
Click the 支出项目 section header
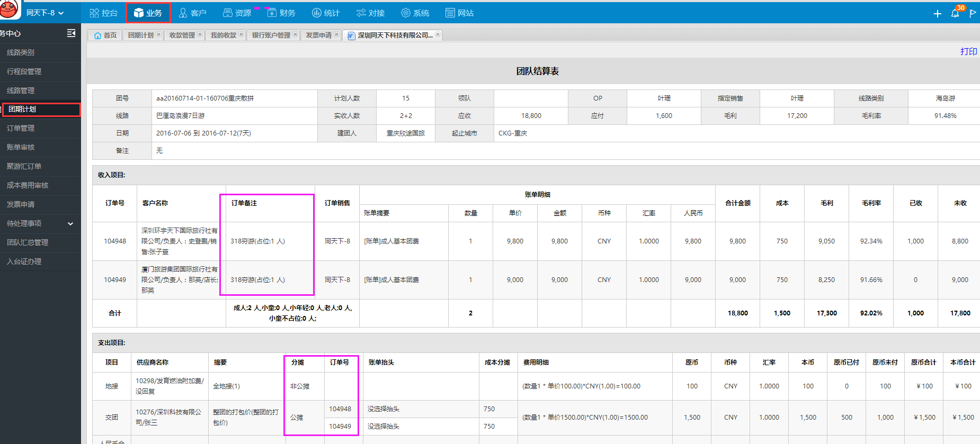(x=111, y=343)
